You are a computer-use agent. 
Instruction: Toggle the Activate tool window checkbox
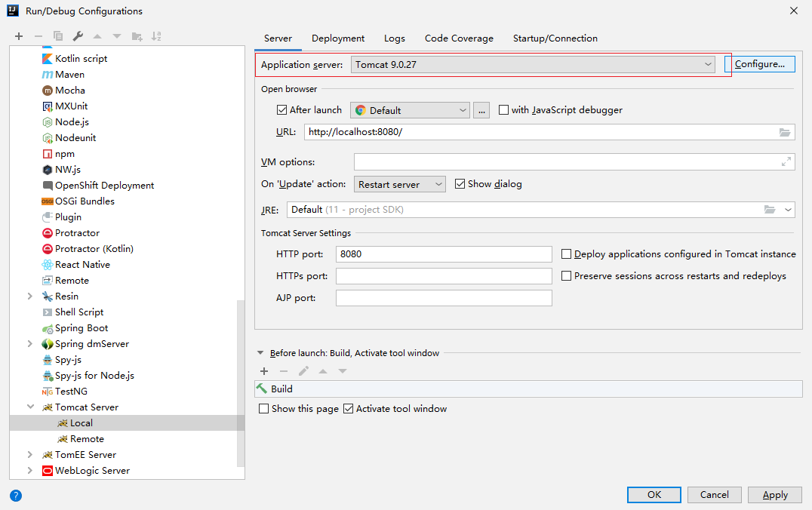[x=349, y=408]
